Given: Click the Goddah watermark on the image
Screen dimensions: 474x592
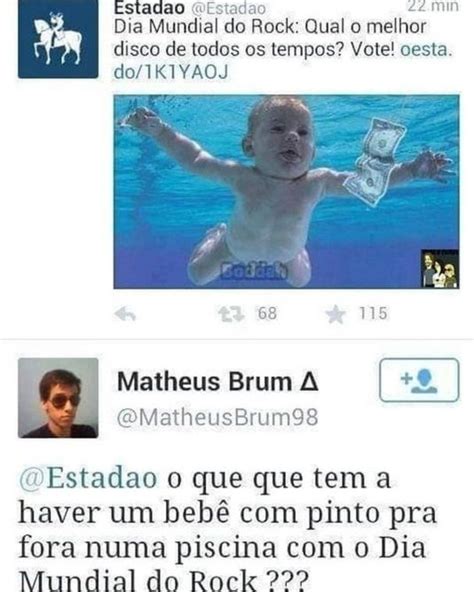Looking at the screenshot, I should coord(254,271).
